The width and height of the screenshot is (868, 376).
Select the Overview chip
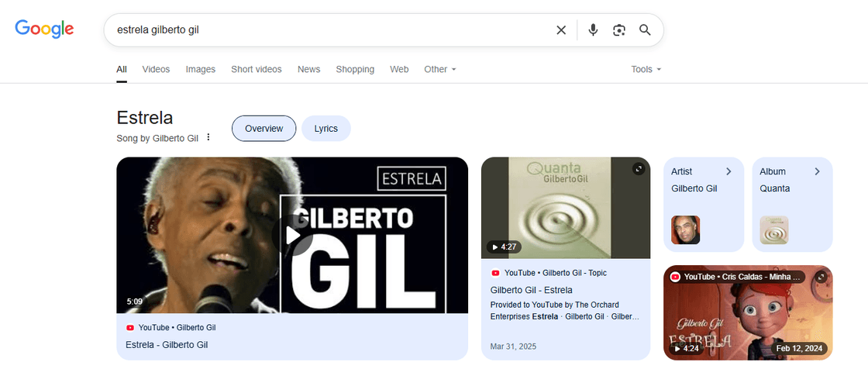point(264,129)
